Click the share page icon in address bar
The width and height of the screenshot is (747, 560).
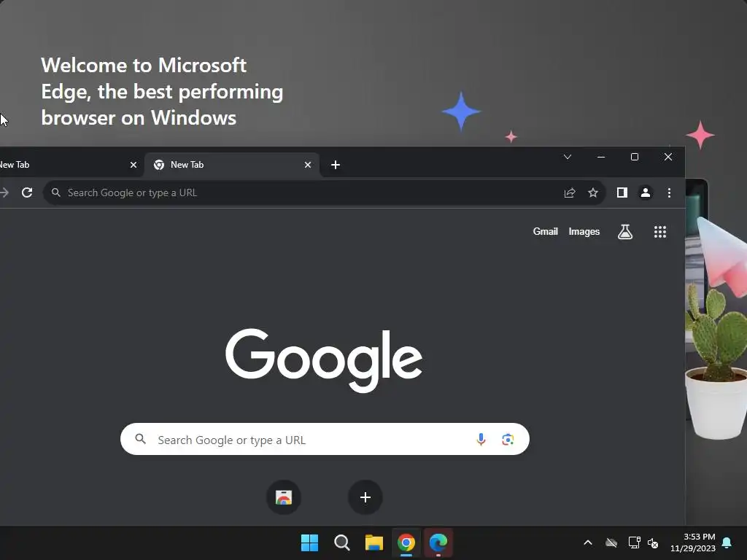click(x=570, y=192)
